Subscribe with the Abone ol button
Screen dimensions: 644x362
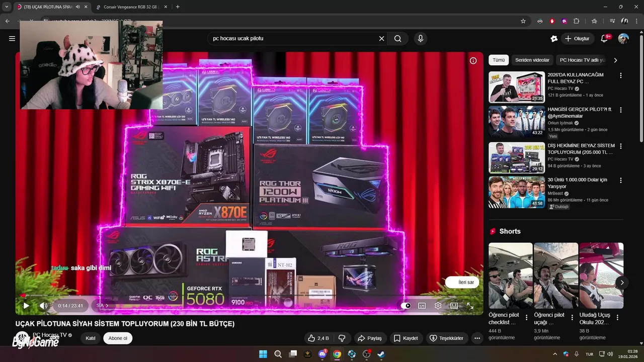pyautogui.click(x=118, y=338)
